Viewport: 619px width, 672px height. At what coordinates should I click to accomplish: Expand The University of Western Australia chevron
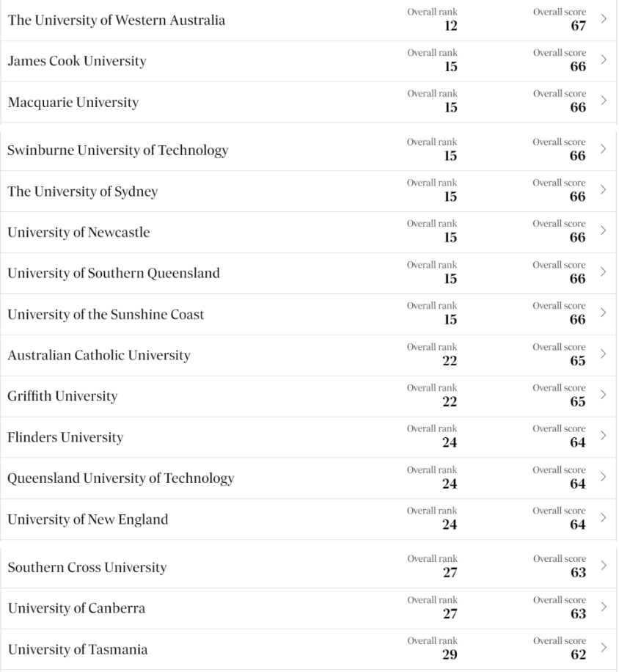coord(604,19)
